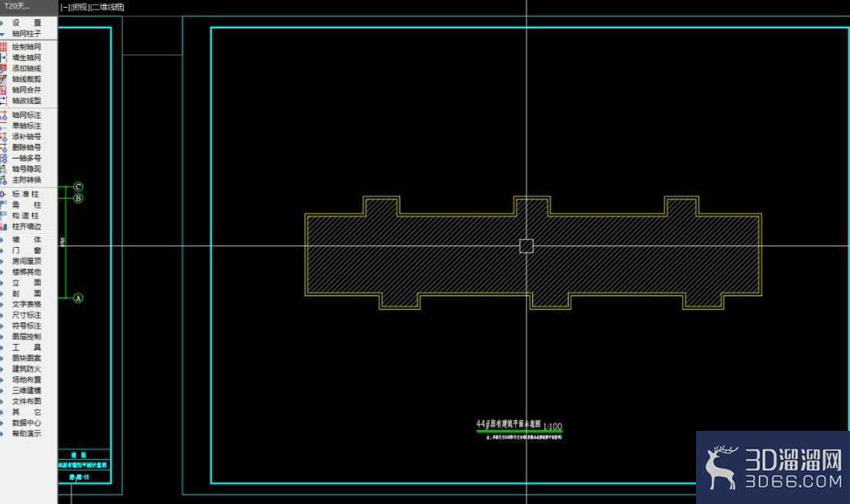Open the 符号标注 symbol annotation menu
Image resolution: width=850 pixels, height=504 pixels.
pos(26,325)
